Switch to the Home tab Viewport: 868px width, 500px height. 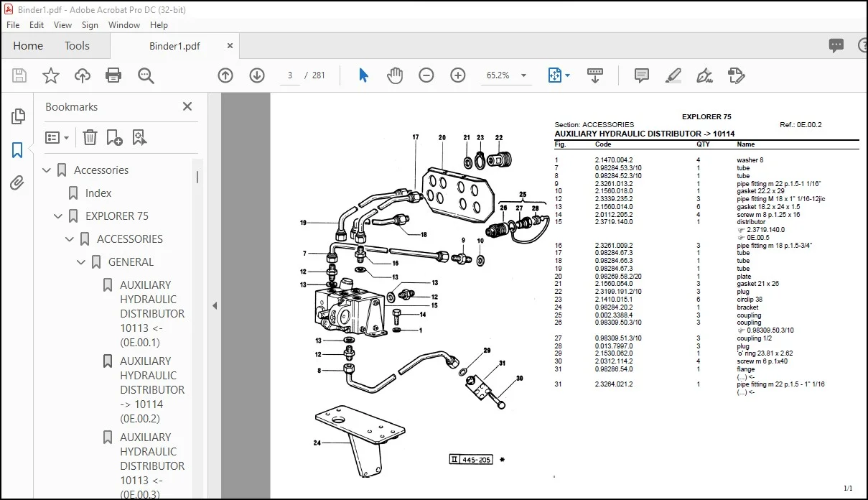28,45
